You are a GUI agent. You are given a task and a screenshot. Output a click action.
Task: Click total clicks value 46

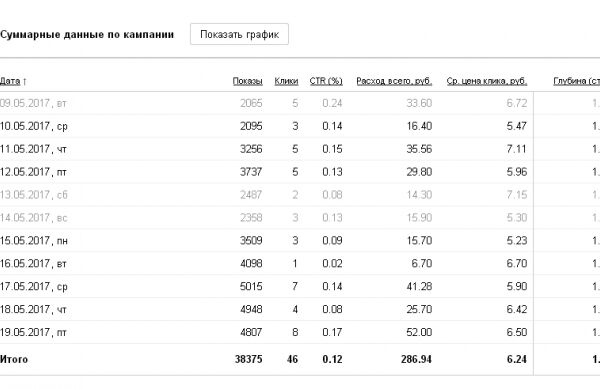tap(292, 360)
